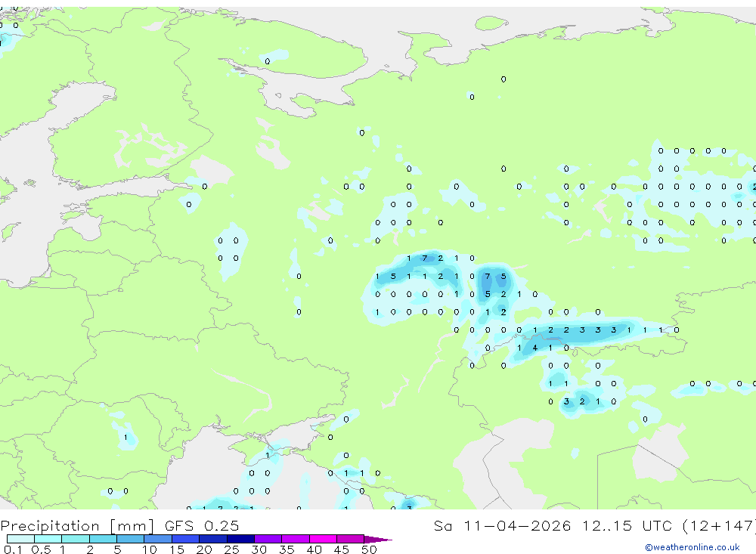The image size is (756, 554).
Task: Click the 0.1–0.5 mm palest legend swatch
Action: pyautogui.click(x=20, y=539)
